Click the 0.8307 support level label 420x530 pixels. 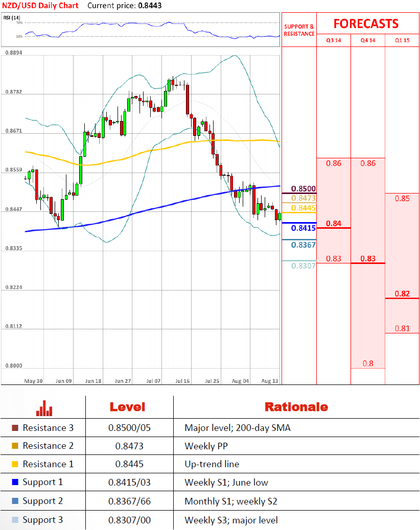click(x=304, y=266)
